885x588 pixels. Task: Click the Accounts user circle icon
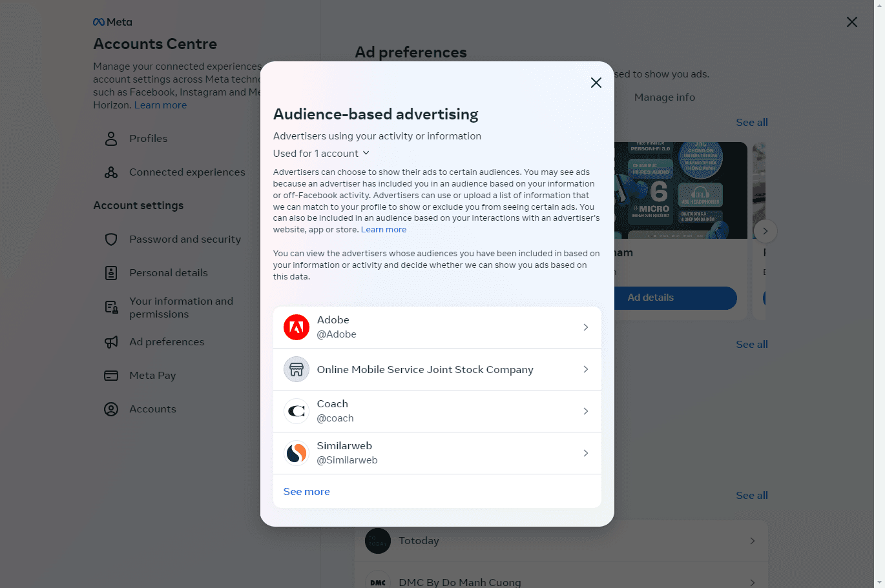[x=111, y=409]
